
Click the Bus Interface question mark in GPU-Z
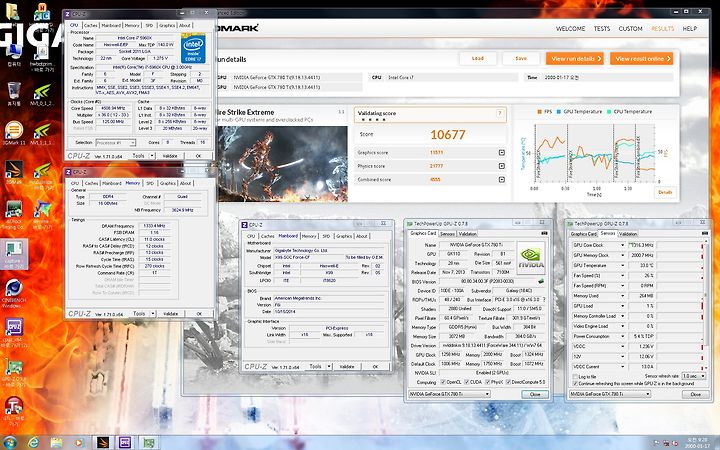click(x=544, y=299)
